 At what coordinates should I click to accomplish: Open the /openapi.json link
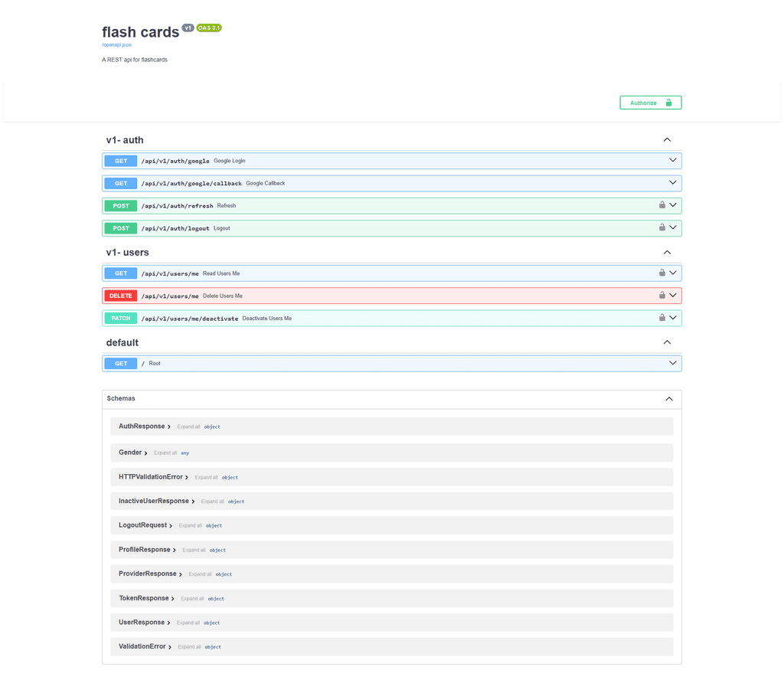[116, 45]
